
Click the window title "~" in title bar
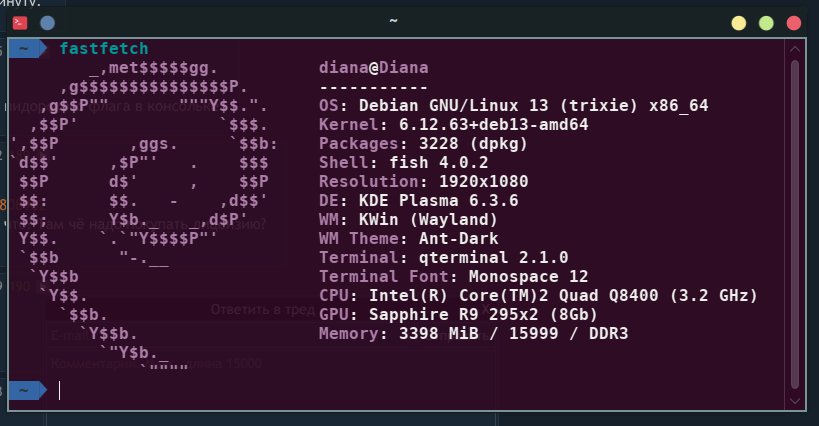coord(393,21)
